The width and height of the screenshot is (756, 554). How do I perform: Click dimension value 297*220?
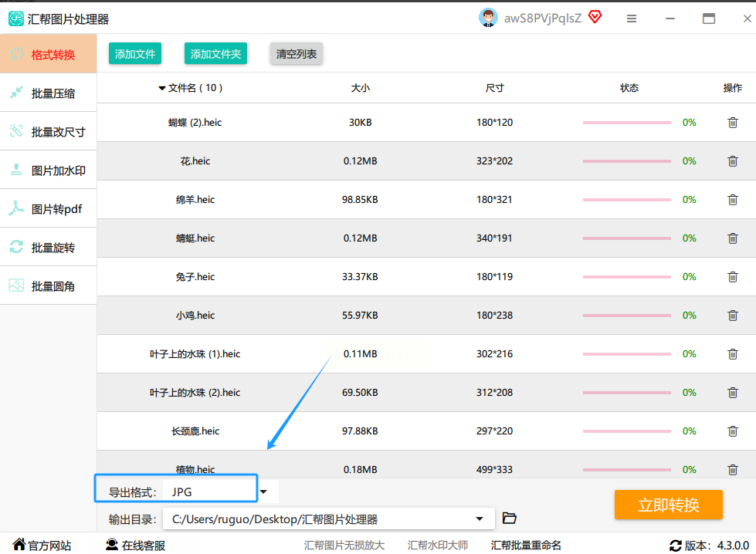point(494,431)
